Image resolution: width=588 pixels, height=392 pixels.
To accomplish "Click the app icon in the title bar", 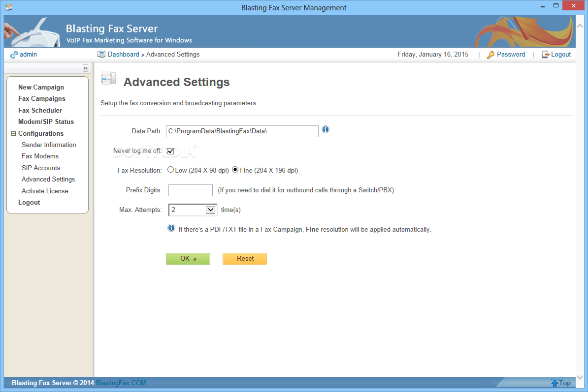I will (x=9, y=7).
